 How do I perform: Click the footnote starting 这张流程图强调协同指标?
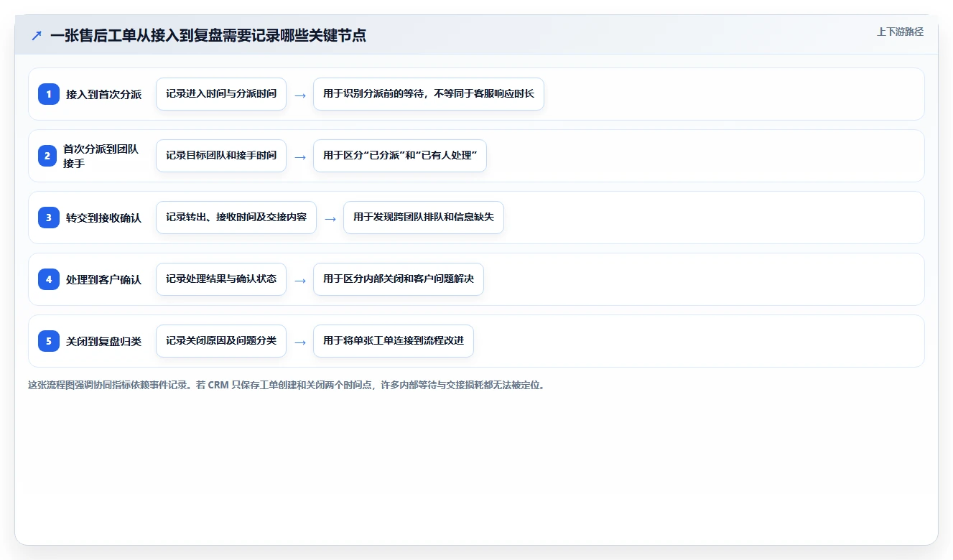click(287, 385)
